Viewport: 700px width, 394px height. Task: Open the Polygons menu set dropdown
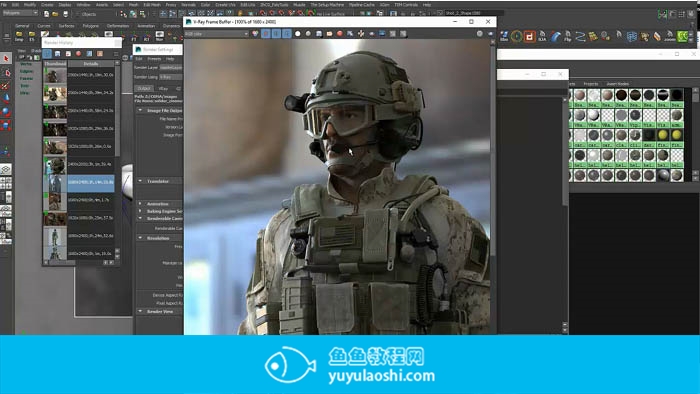tap(20, 13)
